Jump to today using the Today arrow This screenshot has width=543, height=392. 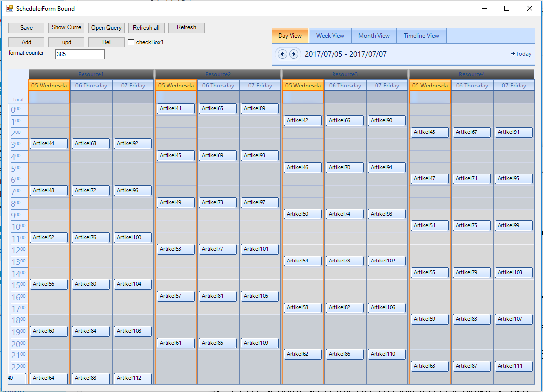pyautogui.click(x=521, y=54)
